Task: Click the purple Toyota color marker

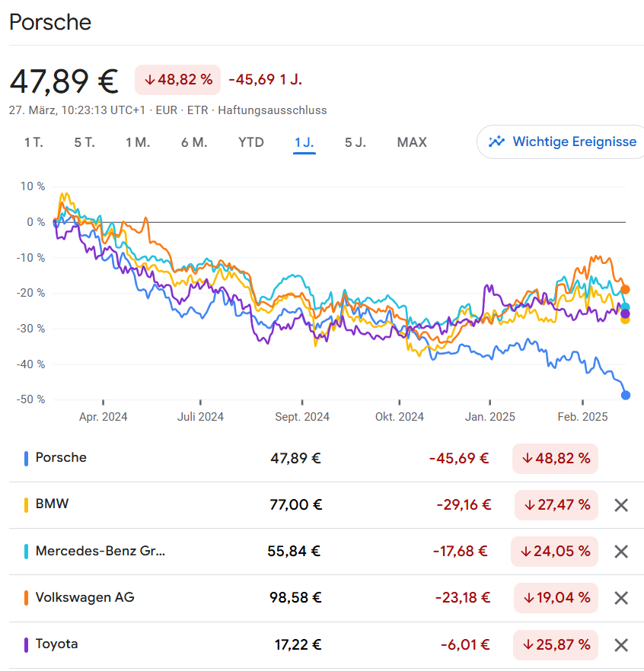Action: point(26,645)
